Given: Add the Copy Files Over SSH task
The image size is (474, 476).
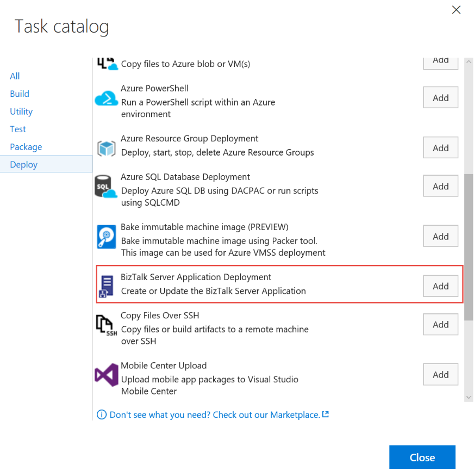Looking at the screenshot, I should 440,324.
